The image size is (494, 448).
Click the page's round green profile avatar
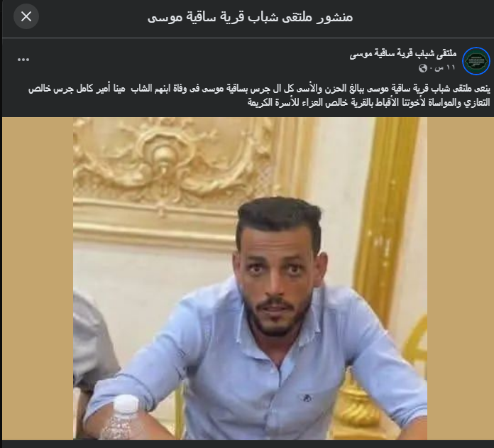point(476,61)
